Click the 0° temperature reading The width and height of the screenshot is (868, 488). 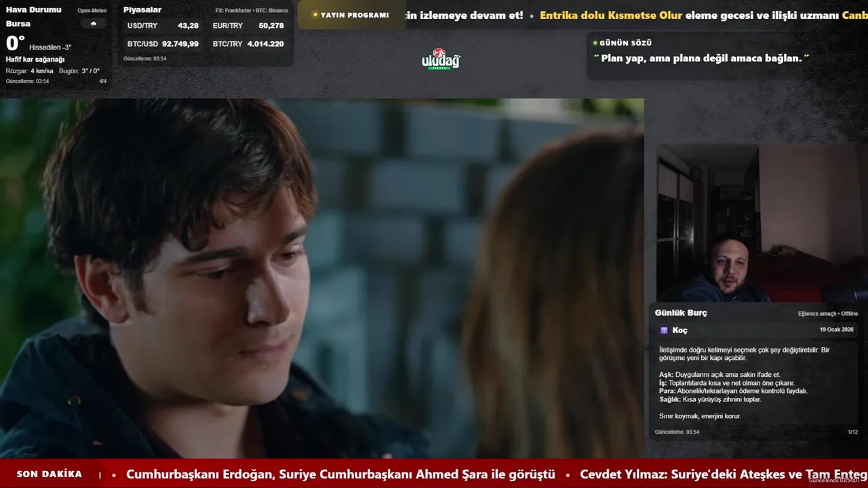[15, 43]
